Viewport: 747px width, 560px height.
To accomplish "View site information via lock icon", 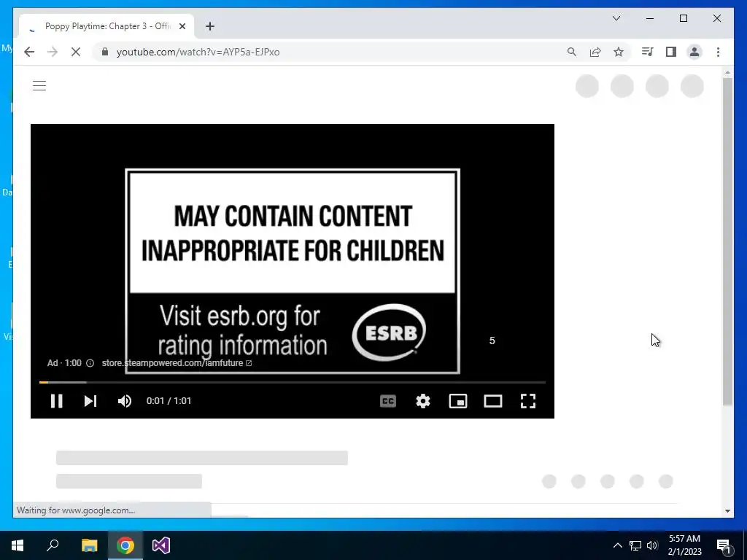I will tap(105, 52).
